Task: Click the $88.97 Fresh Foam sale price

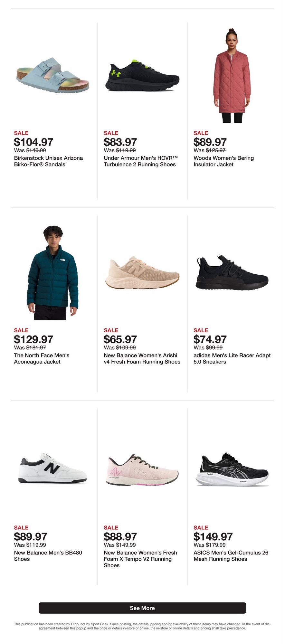Action: [120, 537]
